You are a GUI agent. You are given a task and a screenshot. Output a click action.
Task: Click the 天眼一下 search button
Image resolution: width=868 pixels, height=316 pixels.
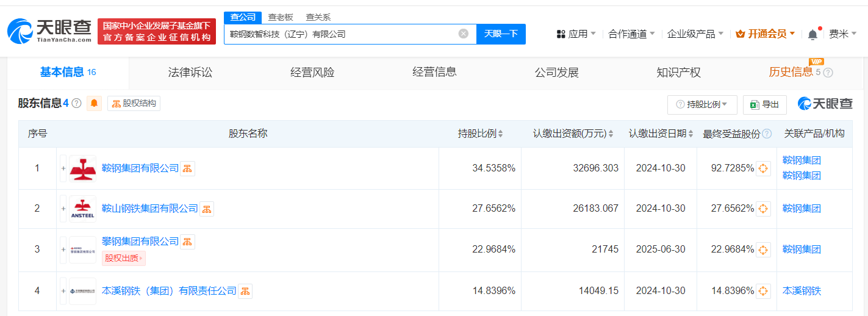[x=501, y=34]
